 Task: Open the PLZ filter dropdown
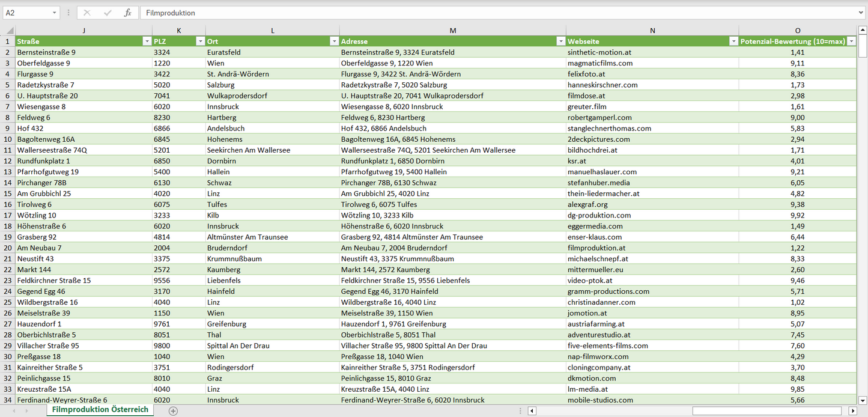coord(200,41)
